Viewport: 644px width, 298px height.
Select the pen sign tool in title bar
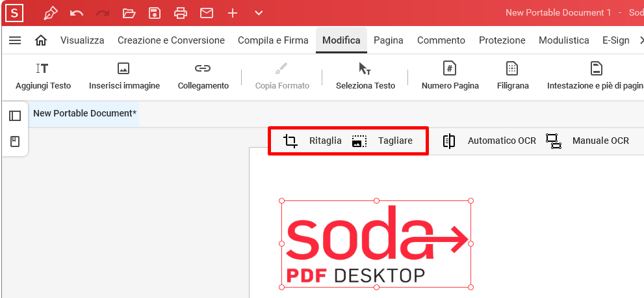tap(51, 13)
